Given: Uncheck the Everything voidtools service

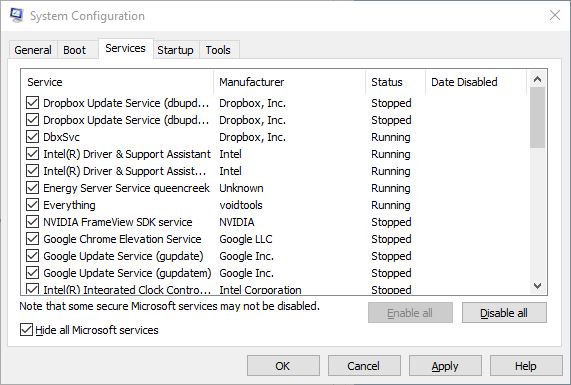Looking at the screenshot, I should point(32,205).
